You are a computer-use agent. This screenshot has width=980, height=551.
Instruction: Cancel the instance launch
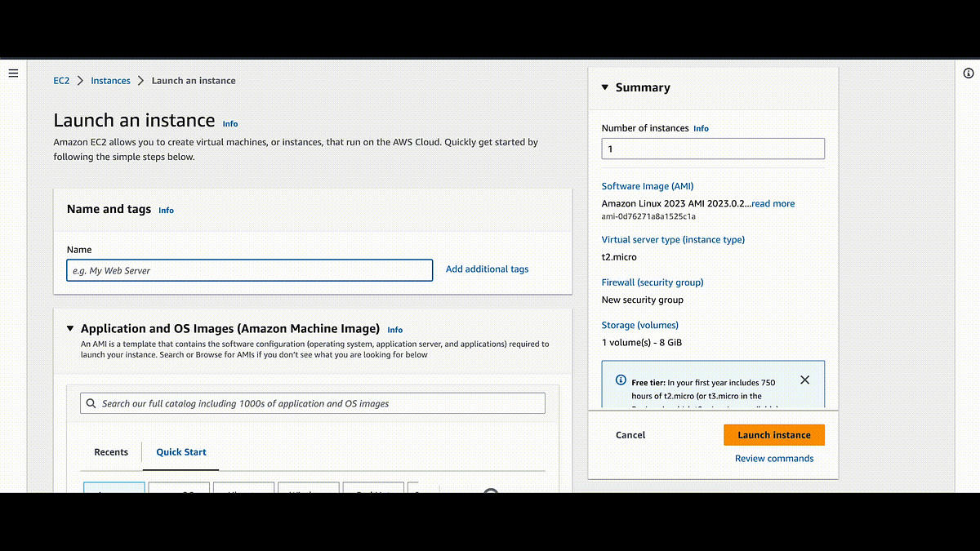click(630, 434)
